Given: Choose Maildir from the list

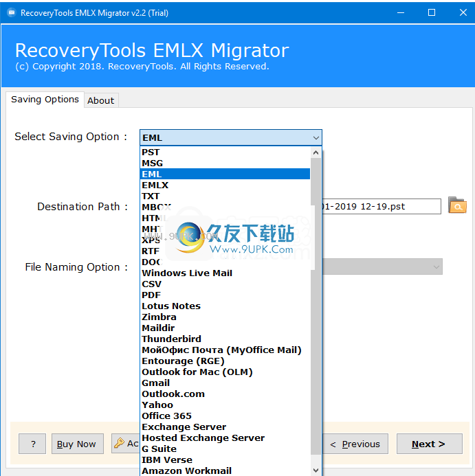Looking at the screenshot, I should click(225, 328).
